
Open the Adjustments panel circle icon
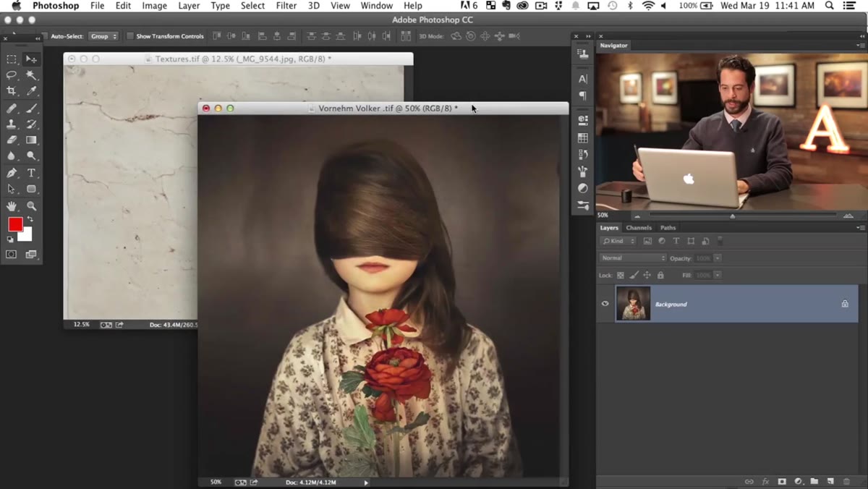tap(583, 188)
